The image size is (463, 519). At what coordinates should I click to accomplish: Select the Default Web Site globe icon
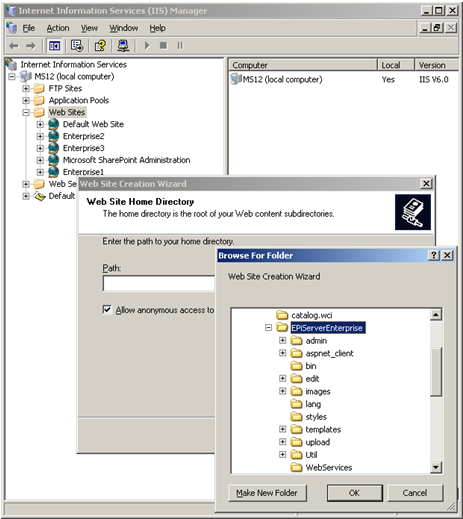point(53,124)
